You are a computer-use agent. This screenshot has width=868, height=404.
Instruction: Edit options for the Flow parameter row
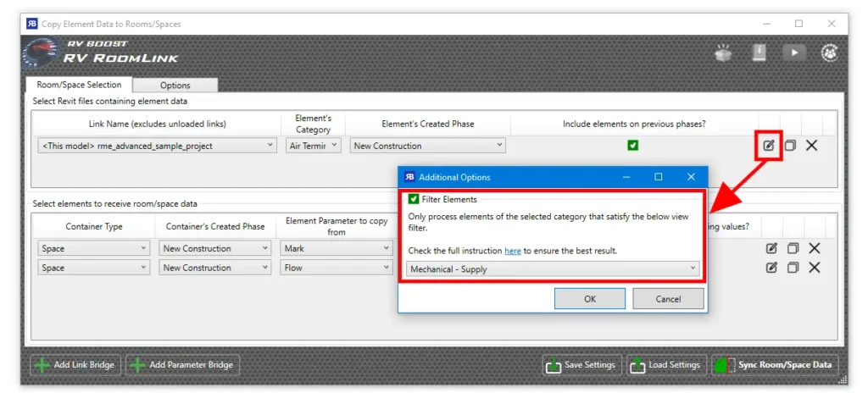click(771, 268)
